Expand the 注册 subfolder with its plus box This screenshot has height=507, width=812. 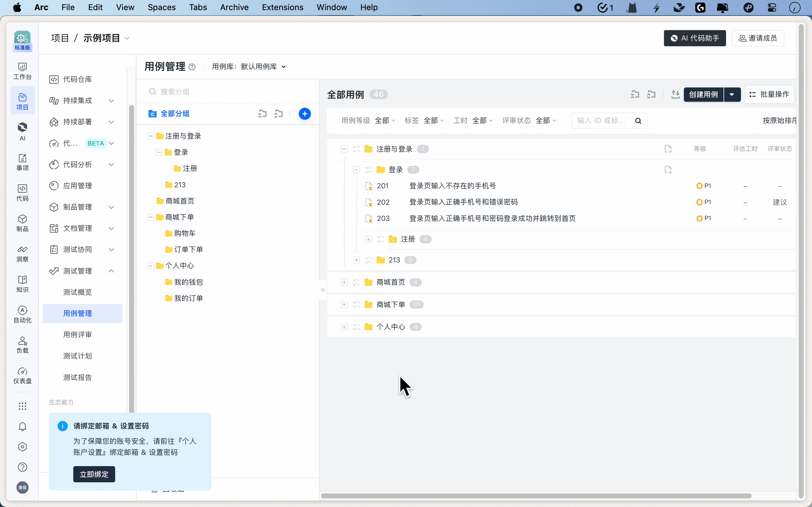(x=368, y=239)
